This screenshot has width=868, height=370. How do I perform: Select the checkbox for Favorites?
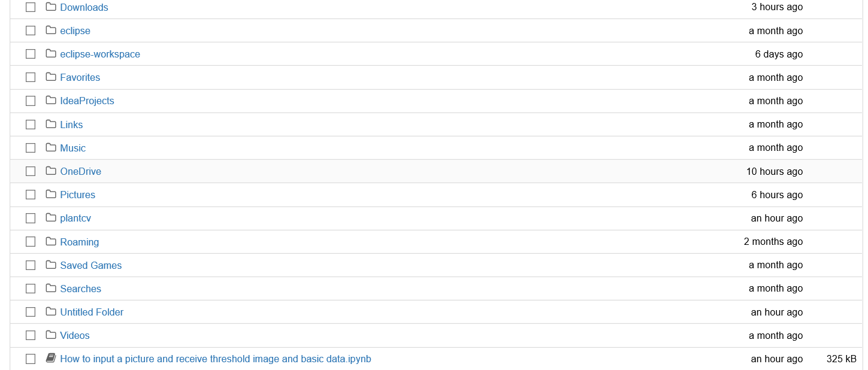pos(31,77)
